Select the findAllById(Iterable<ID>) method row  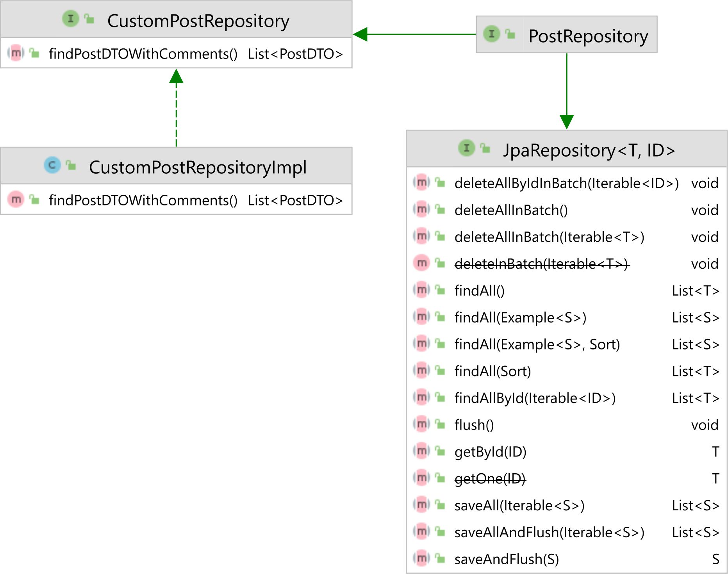click(x=567, y=398)
